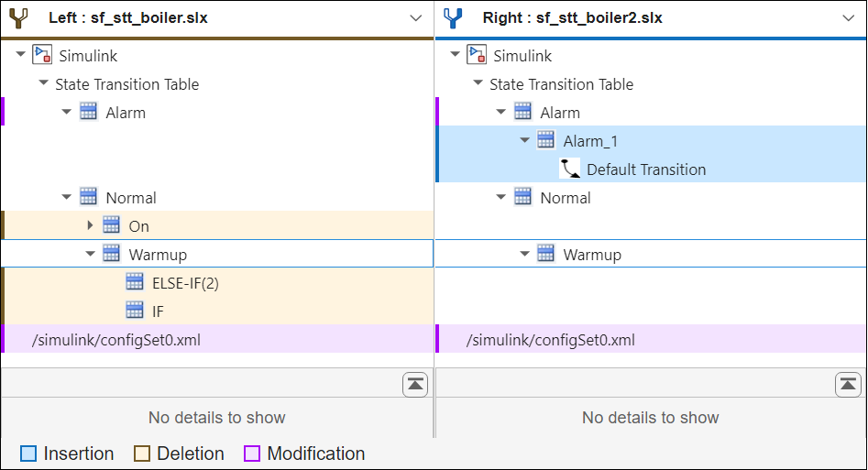Click the Modification purple legend swatch
This screenshot has height=470, width=868.
[252, 454]
